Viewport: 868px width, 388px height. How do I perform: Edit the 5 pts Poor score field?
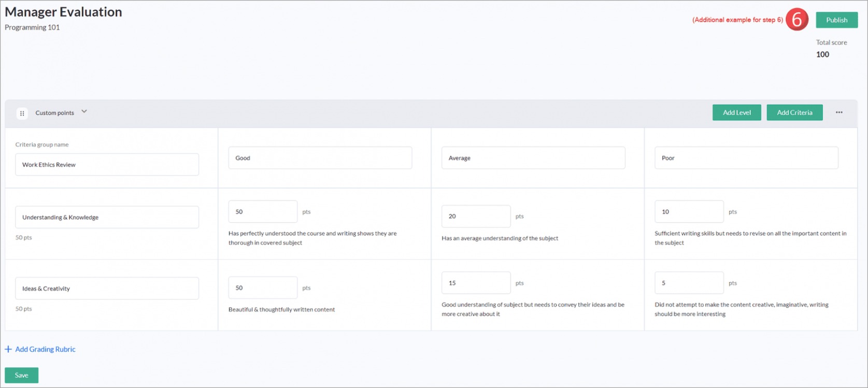pos(689,283)
